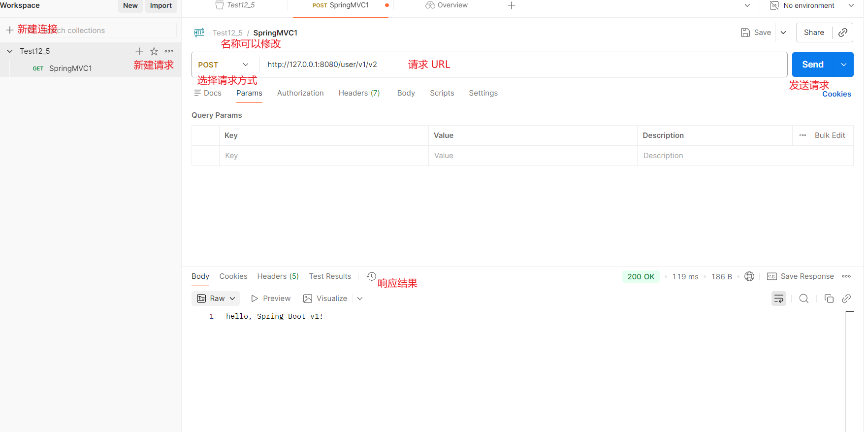Change Raw response format dropdown

[x=216, y=299]
